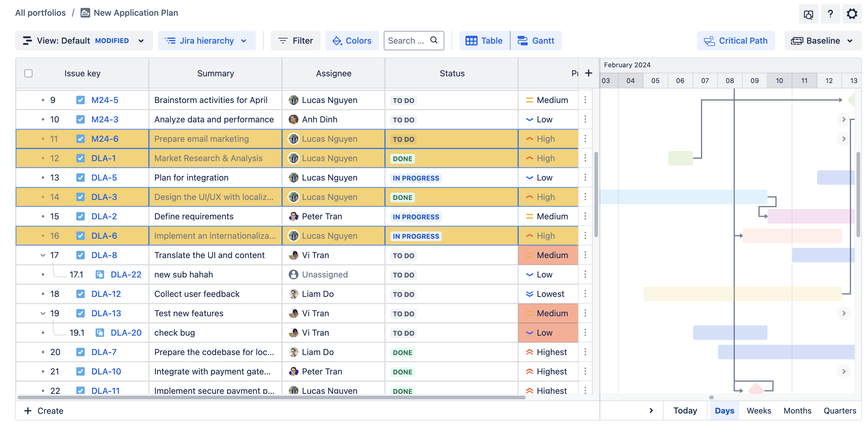Click the Today button
Screen dimensions: 868x432
point(685,410)
